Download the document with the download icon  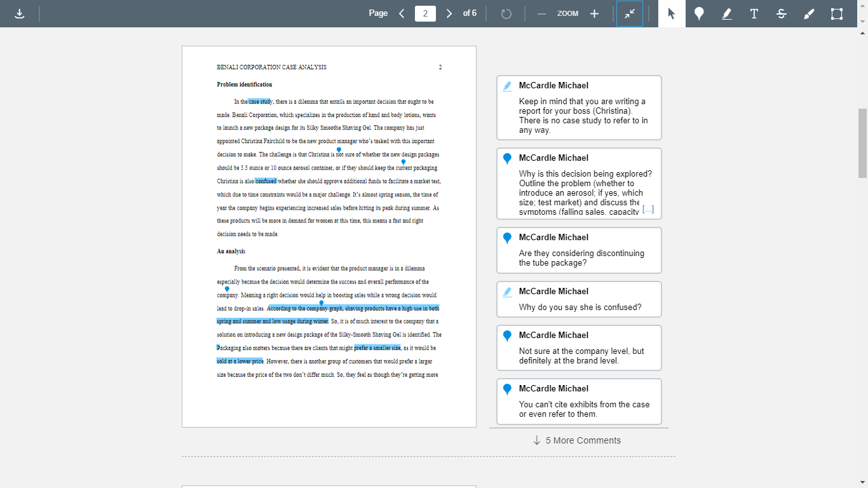pos(20,13)
